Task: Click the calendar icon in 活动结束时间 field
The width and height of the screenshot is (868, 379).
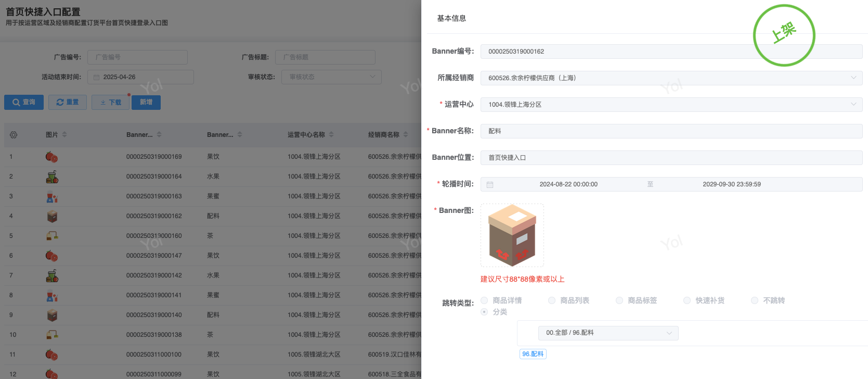Action: pos(96,77)
